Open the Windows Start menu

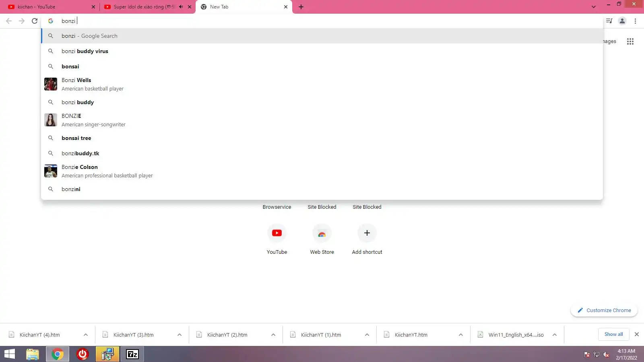pyautogui.click(x=9, y=354)
